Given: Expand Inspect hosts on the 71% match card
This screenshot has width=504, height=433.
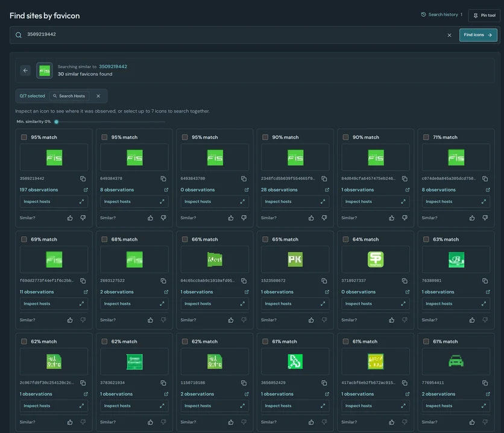Looking at the screenshot, I should tap(456, 202).
